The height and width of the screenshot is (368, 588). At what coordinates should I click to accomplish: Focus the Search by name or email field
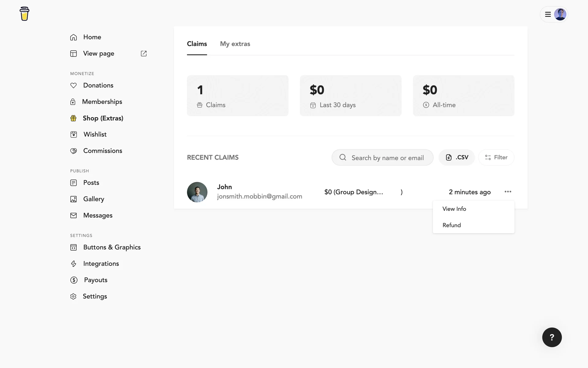pyautogui.click(x=387, y=158)
